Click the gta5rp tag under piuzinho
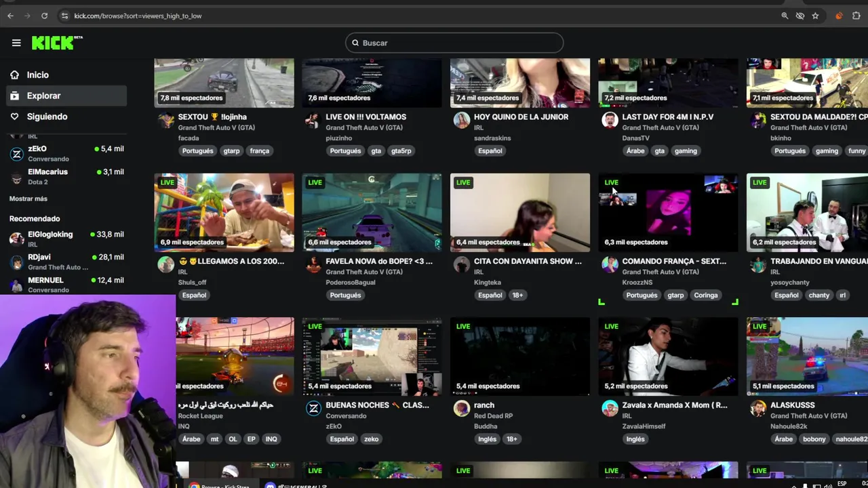This screenshot has height=488, width=868. click(401, 150)
